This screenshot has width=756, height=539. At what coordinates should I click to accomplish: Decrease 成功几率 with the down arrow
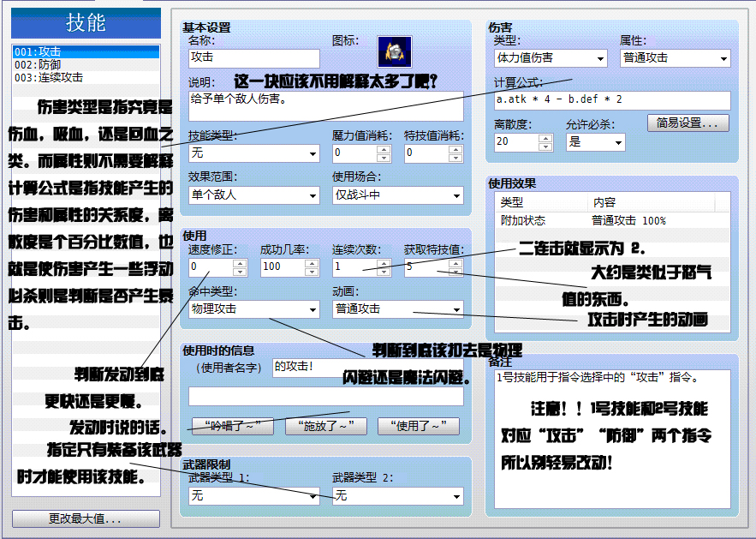tap(312, 272)
